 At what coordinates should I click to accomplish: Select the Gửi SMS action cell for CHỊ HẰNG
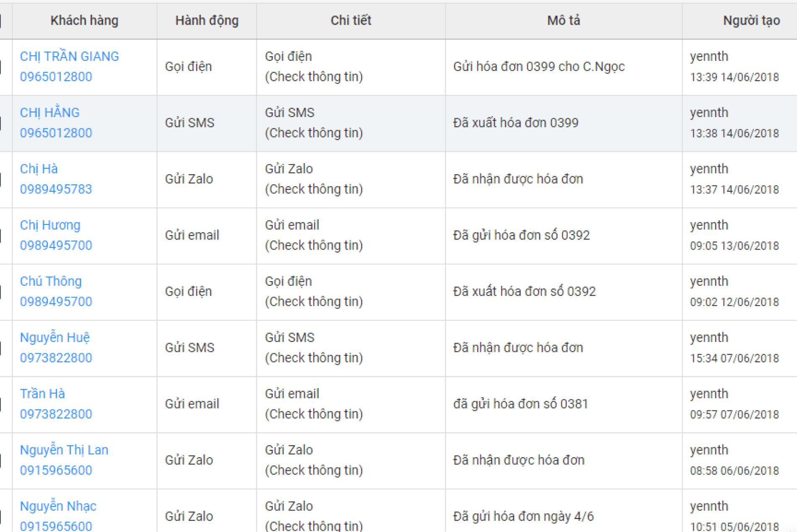click(189, 123)
